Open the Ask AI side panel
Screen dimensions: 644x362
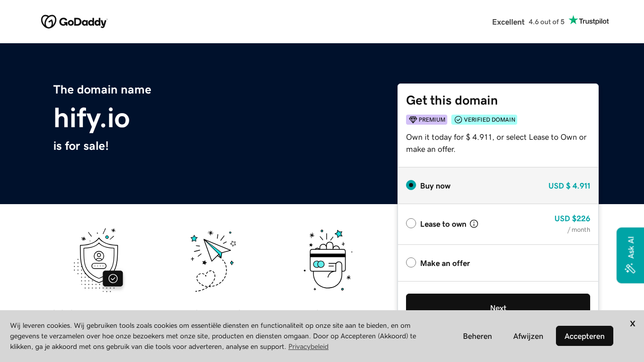[630, 249]
